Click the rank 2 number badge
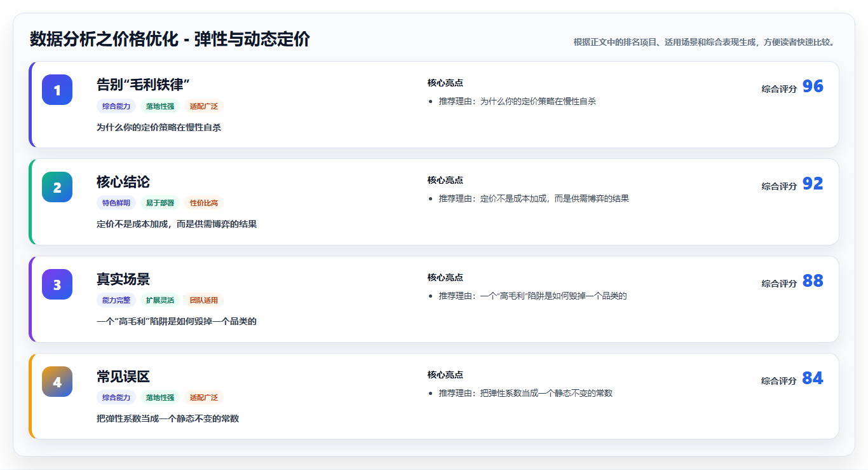This screenshot has height=470, width=868. click(x=57, y=187)
